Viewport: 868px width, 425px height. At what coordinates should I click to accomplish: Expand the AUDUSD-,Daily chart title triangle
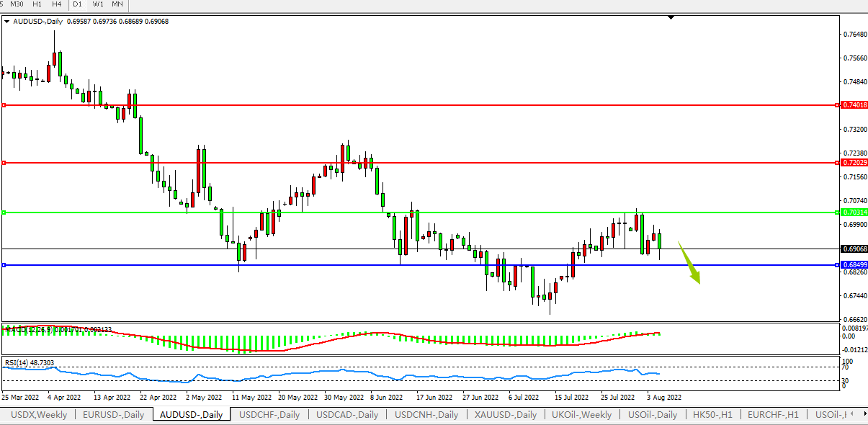point(7,22)
